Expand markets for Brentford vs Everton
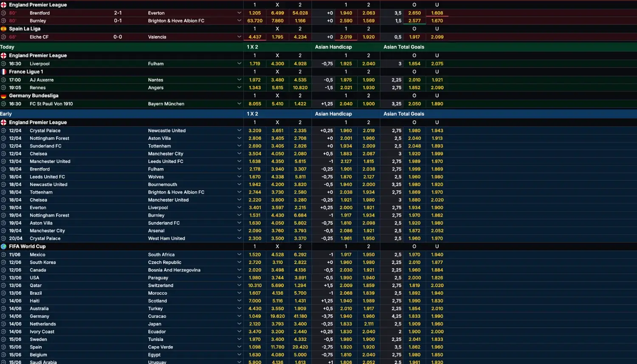 click(239, 13)
